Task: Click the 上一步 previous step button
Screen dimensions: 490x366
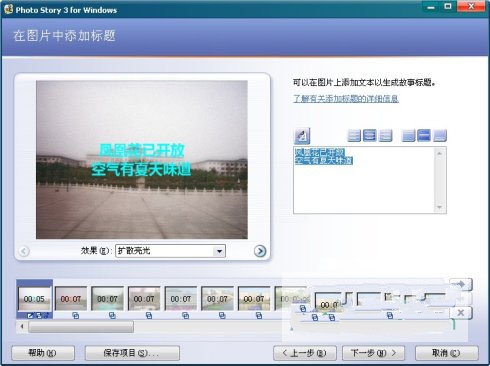Action: pos(305,353)
